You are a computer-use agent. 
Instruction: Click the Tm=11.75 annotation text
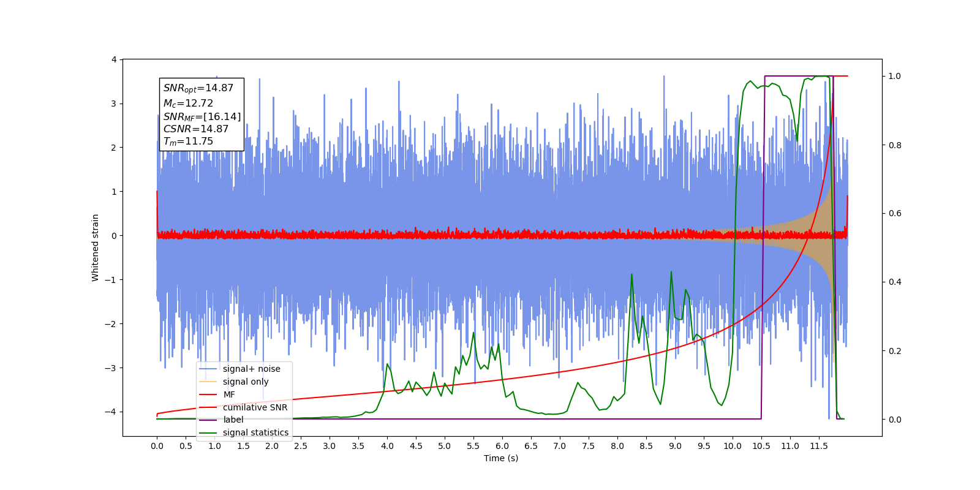point(188,141)
